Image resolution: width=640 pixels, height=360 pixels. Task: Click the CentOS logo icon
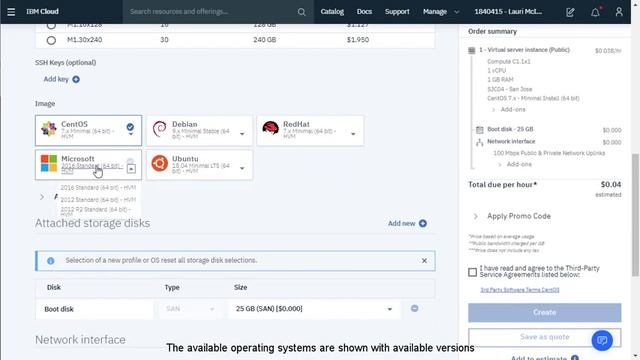[49, 129]
